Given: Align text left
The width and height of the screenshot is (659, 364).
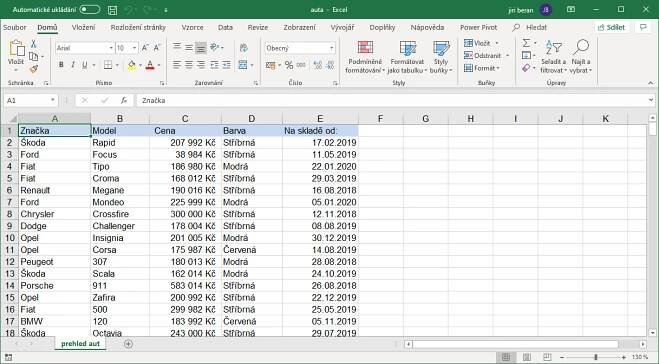Looking at the screenshot, I should [x=177, y=65].
